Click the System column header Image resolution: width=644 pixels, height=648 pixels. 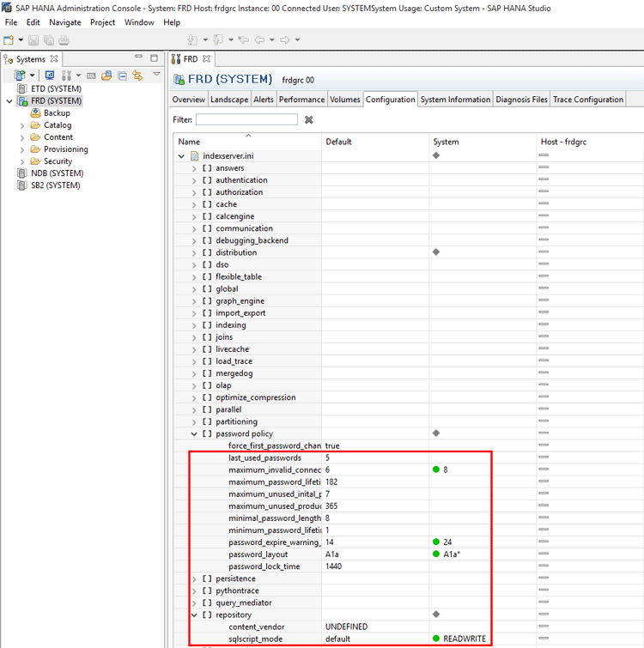coord(483,142)
